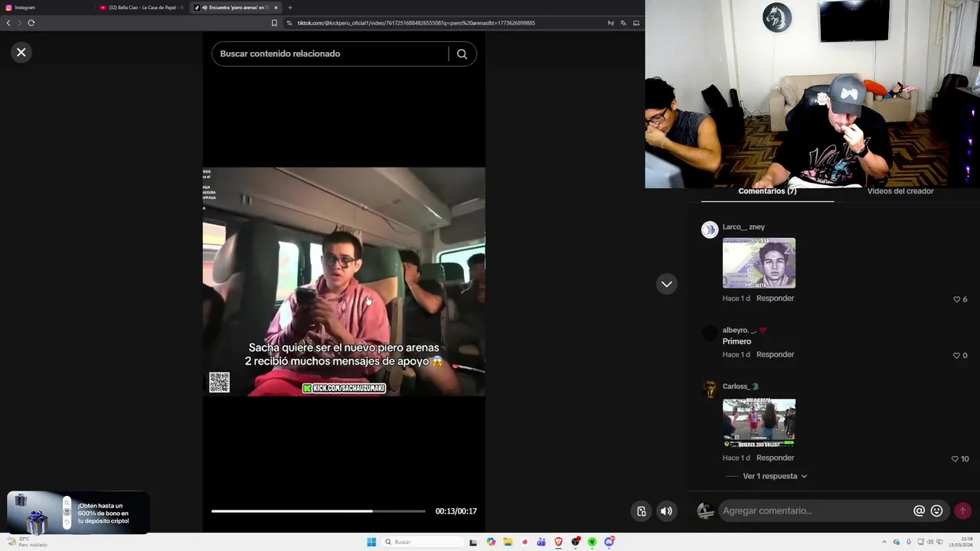Like albeyro's Primero comment
980x551 pixels.
pos(956,356)
